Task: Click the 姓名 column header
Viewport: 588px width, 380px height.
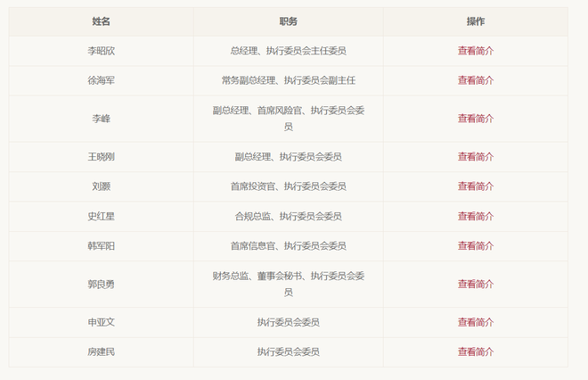Action: pyautogui.click(x=102, y=21)
